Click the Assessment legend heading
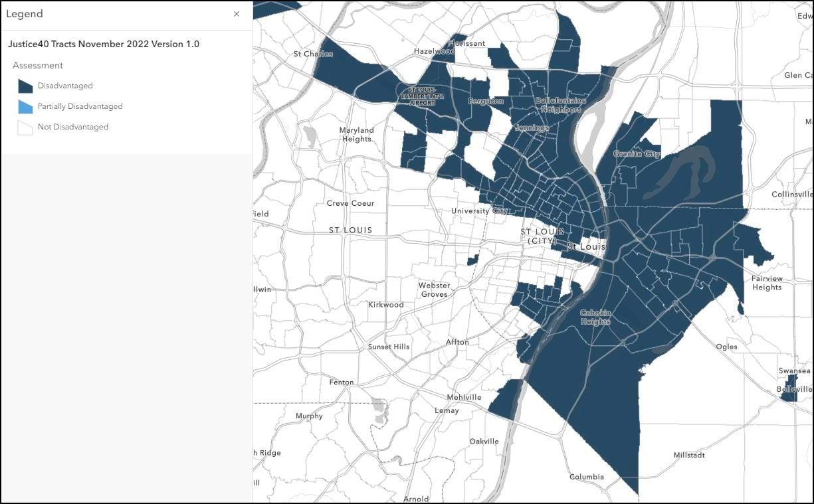This screenshot has width=814, height=504. point(38,65)
